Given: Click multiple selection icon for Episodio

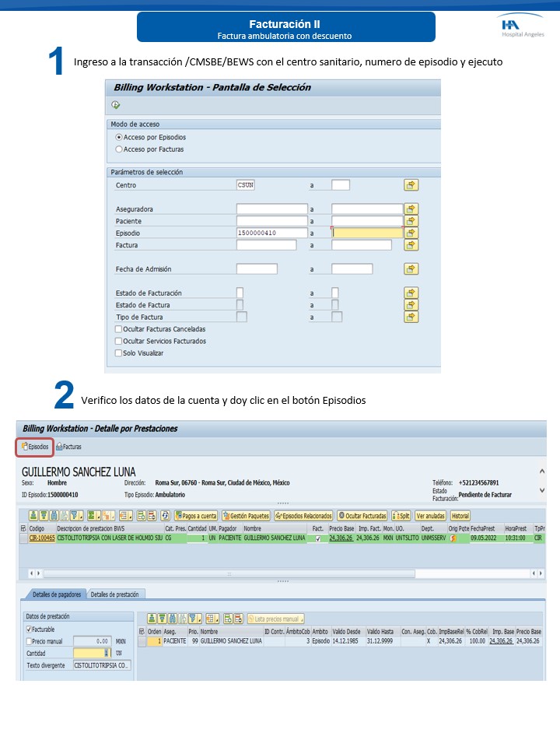Looking at the screenshot, I should click(x=411, y=233).
